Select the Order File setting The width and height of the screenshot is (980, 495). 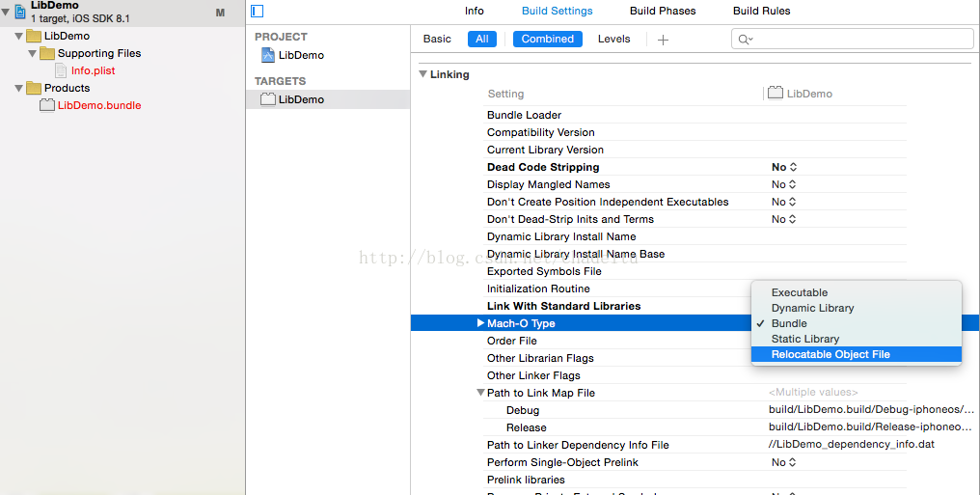tap(512, 341)
